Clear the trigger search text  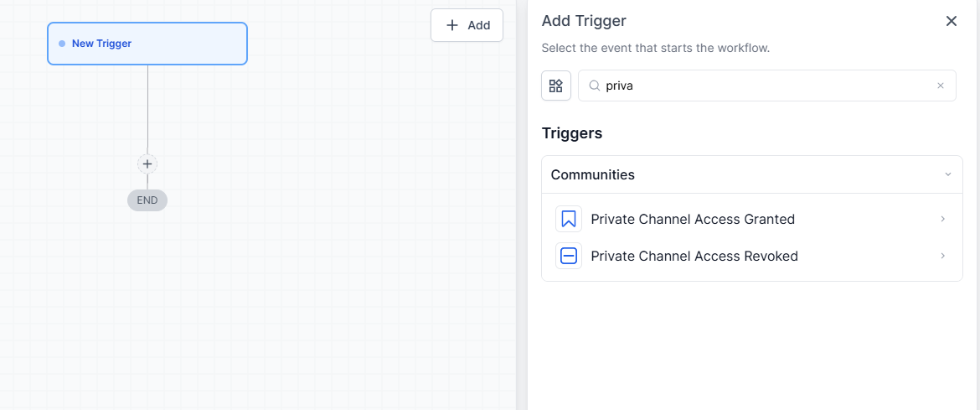tap(940, 86)
